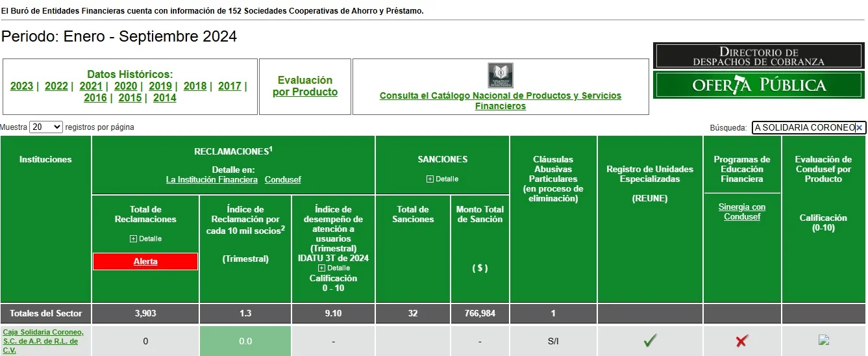Screen dimensions: 868x356
Task: Open Condusef reclamaciones detail link
Action: click(x=282, y=179)
